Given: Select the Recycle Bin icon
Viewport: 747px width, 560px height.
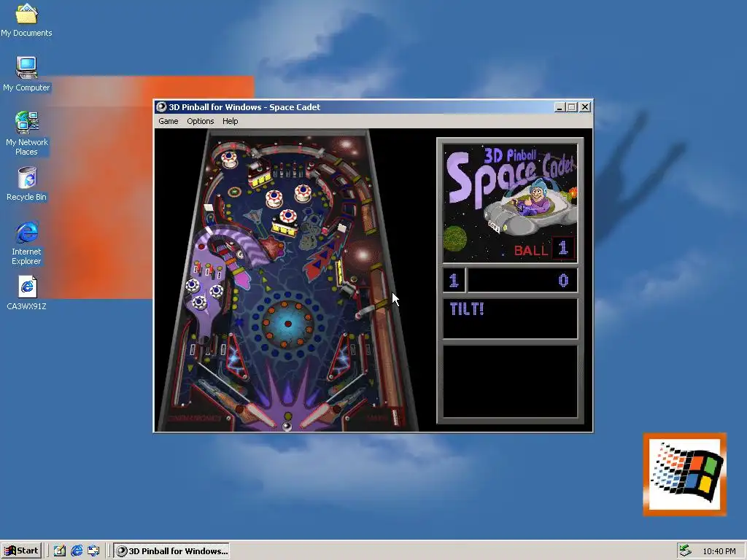Looking at the screenshot, I should pyautogui.click(x=26, y=184).
